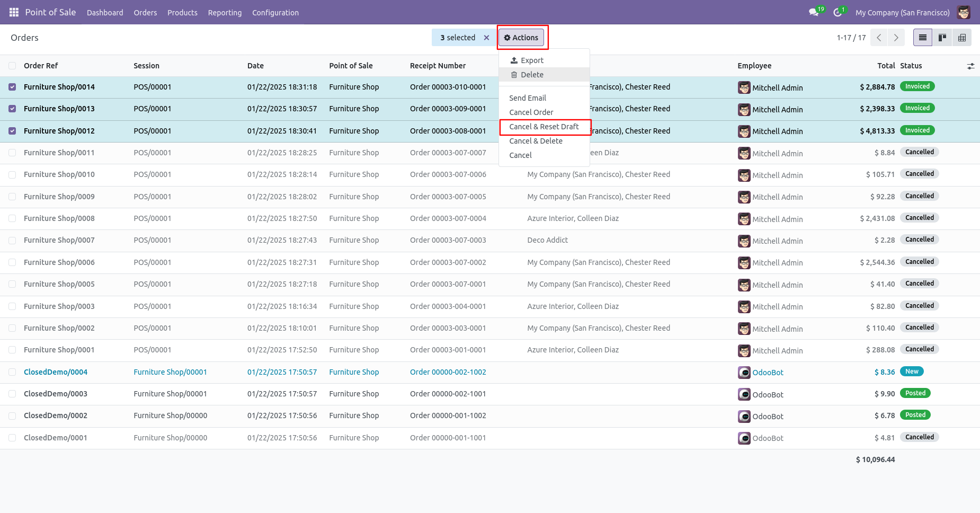The width and height of the screenshot is (980, 513).
Task: Switch to kanban view
Action: point(942,38)
